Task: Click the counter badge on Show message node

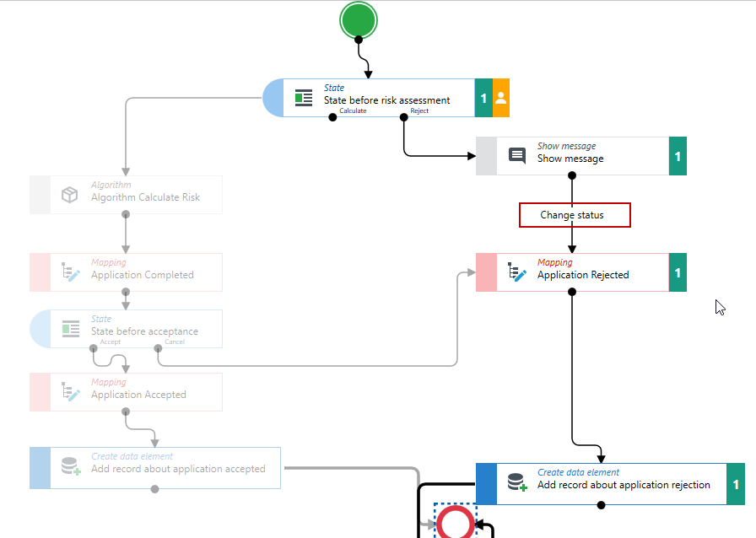Action: 678,156
